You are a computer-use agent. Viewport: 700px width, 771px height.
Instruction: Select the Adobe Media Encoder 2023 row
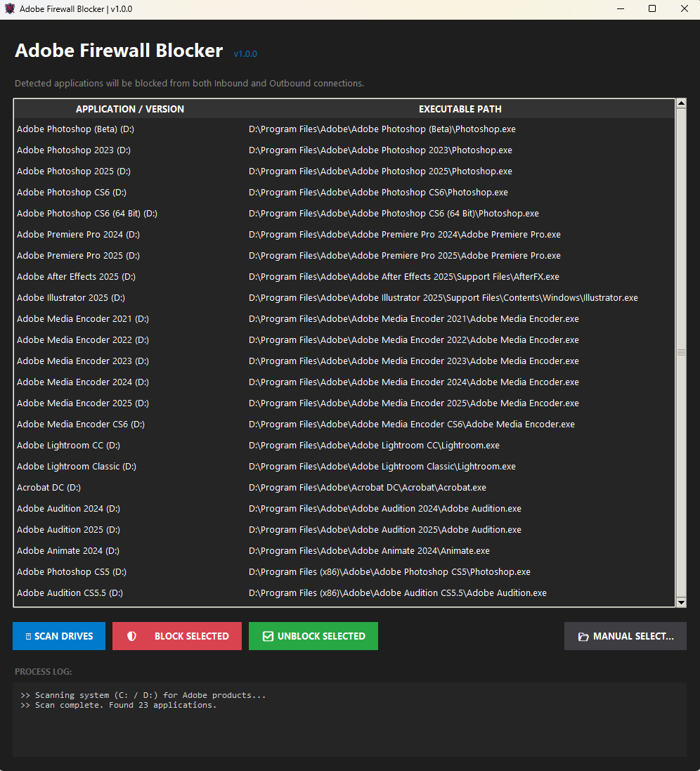(83, 361)
